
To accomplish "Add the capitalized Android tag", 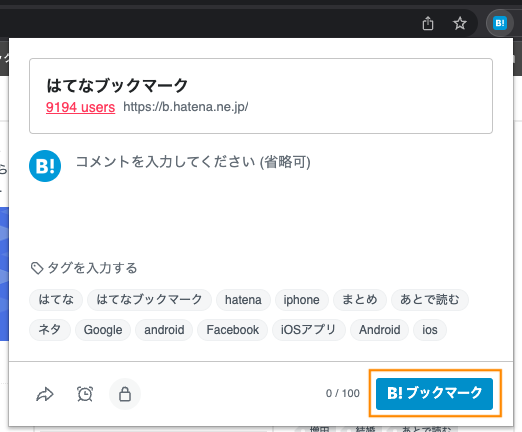I will [379, 330].
